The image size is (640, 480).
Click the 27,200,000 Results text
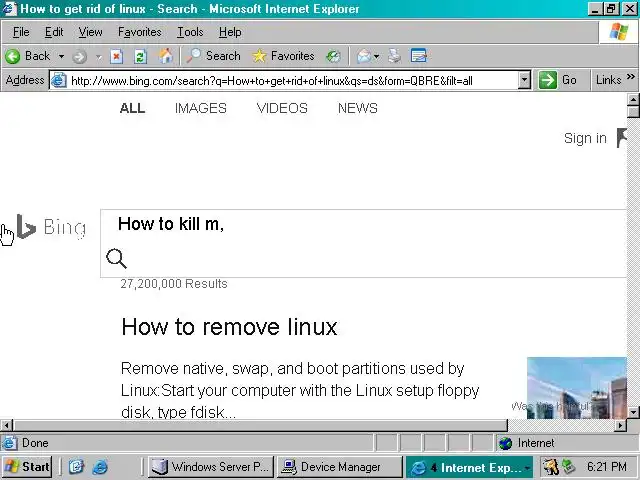(x=174, y=284)
